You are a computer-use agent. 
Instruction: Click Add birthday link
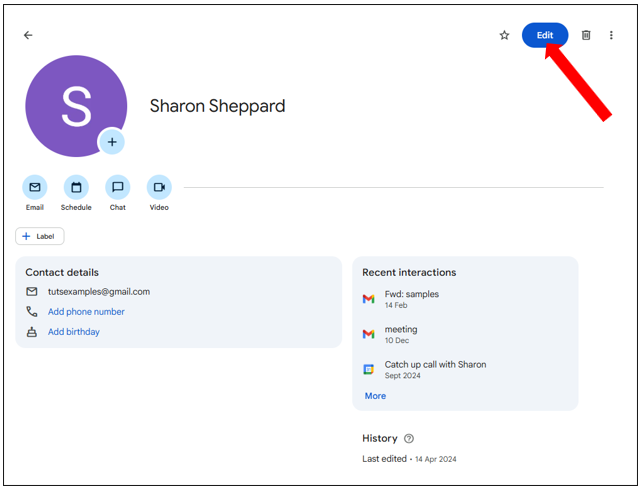pyautogui.click(x=74, y=332)
